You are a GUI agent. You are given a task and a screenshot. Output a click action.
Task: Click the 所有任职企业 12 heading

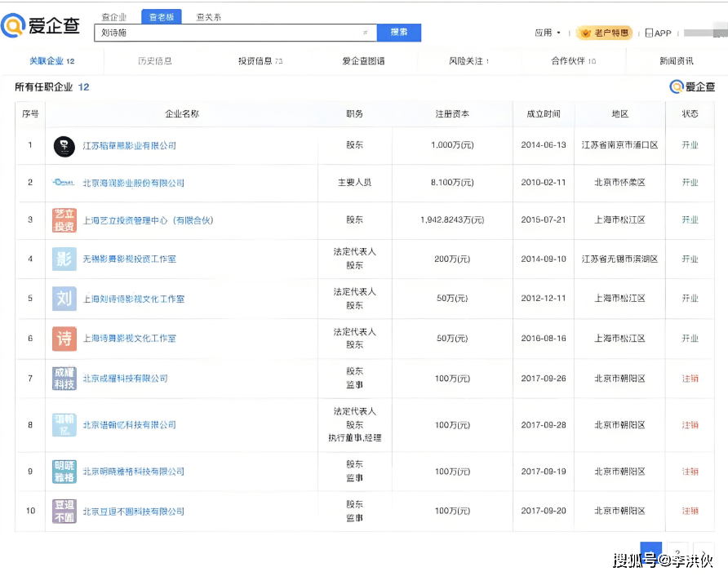coord(51,86)
